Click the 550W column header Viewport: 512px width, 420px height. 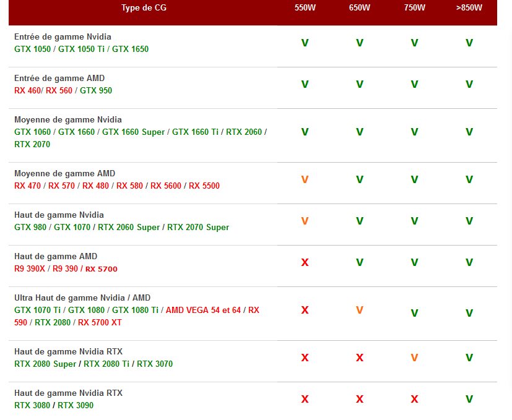(305, 8)
